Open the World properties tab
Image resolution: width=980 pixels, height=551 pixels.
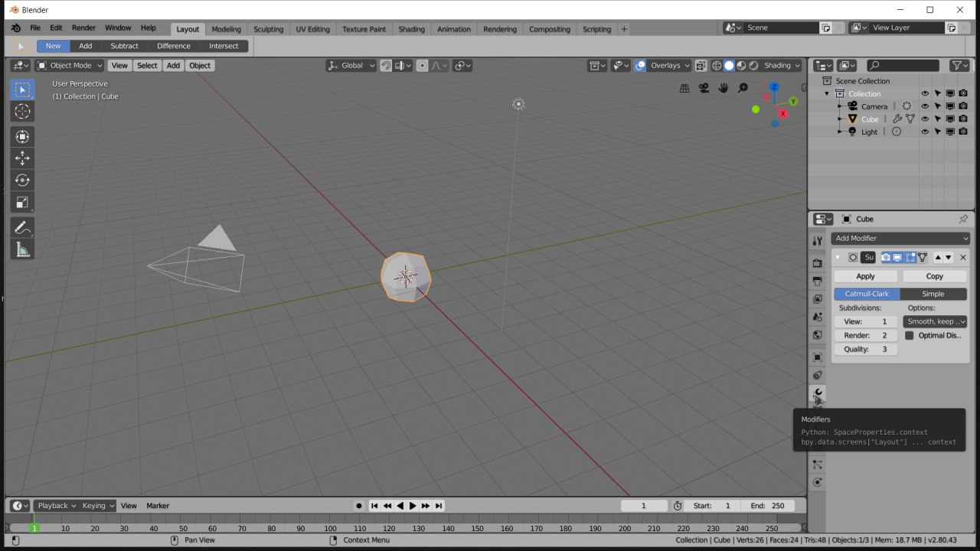817,334
